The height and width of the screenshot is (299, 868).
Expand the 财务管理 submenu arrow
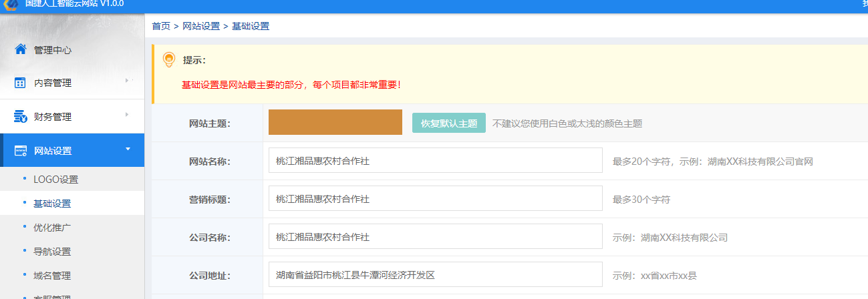pos(127,115)
